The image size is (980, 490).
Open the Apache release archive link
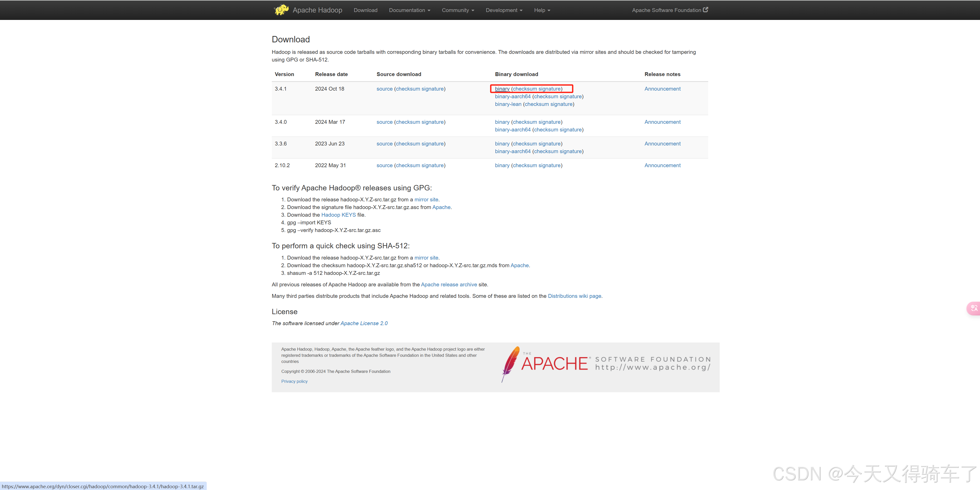449,285
